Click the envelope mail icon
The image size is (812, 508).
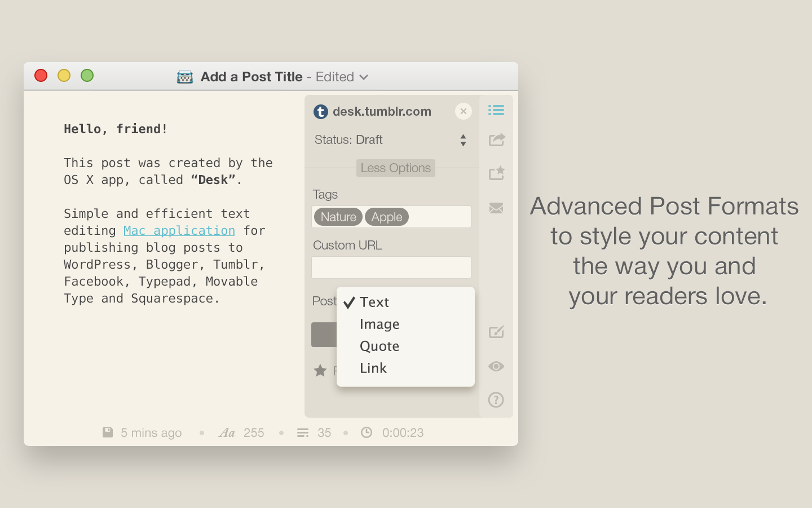point(496,208)
